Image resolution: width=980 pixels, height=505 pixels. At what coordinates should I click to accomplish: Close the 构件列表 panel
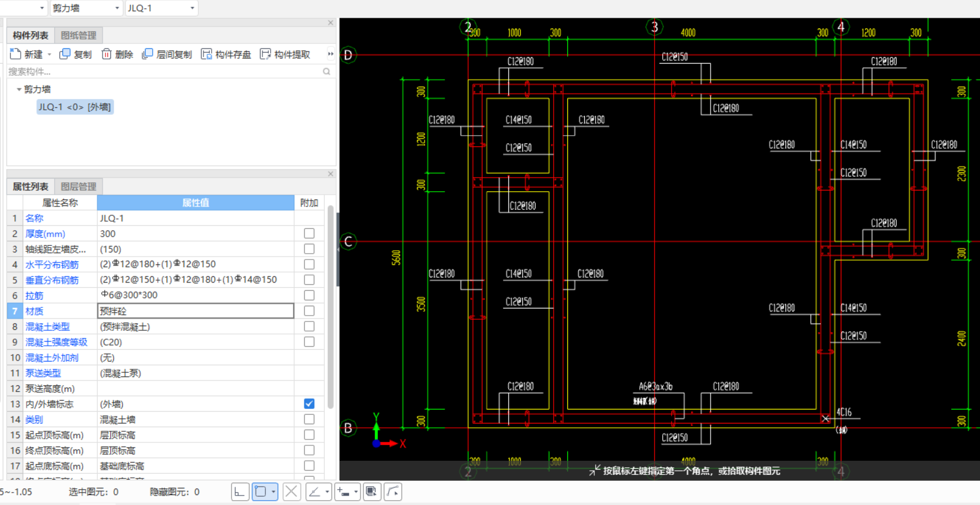(331, 22)
